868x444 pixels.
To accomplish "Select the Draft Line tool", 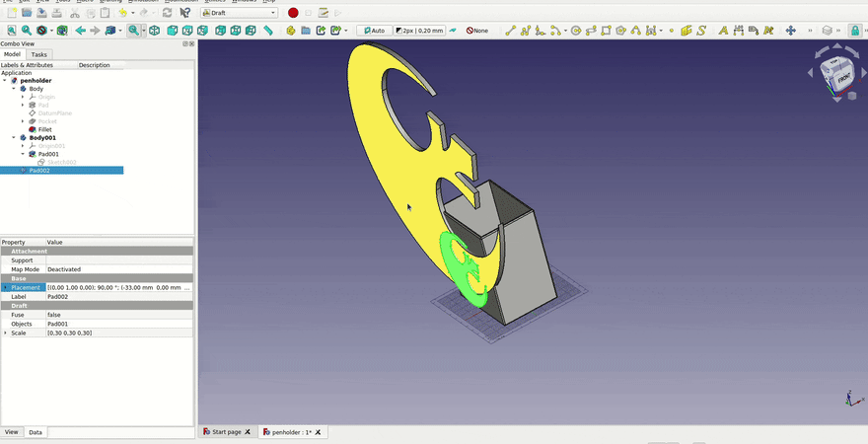I will click(510, 31).
